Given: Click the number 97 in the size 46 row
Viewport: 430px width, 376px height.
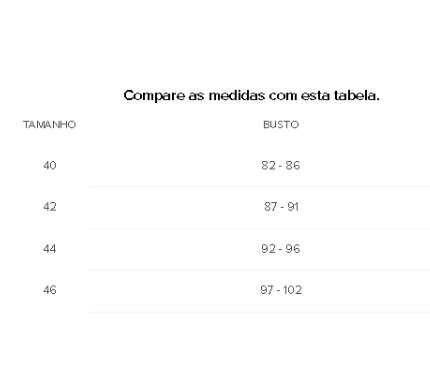Looking at the screenshot, I should (x=267, y=290).
